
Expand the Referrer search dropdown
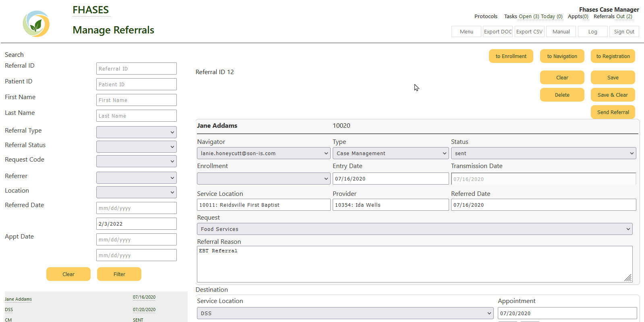point(137,178)
